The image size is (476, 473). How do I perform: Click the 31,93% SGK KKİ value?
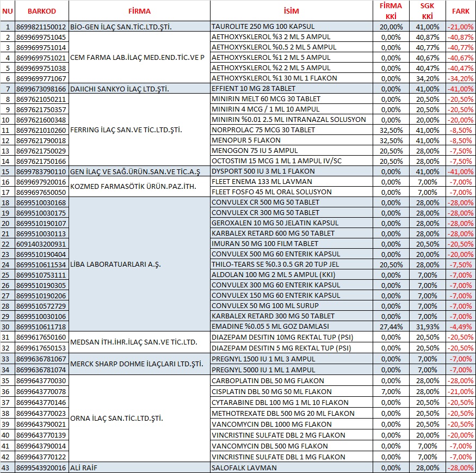coord(428,327)
